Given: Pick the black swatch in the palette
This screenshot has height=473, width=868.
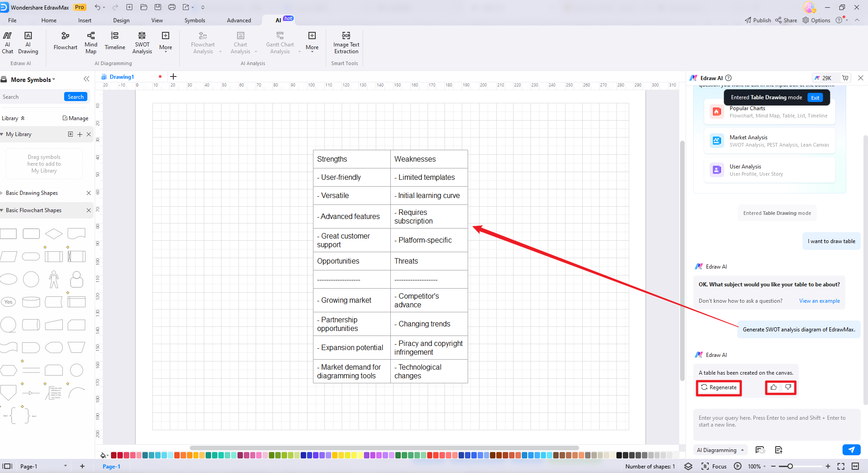Looking at the screenshot, I should click(x=619, y=455).
